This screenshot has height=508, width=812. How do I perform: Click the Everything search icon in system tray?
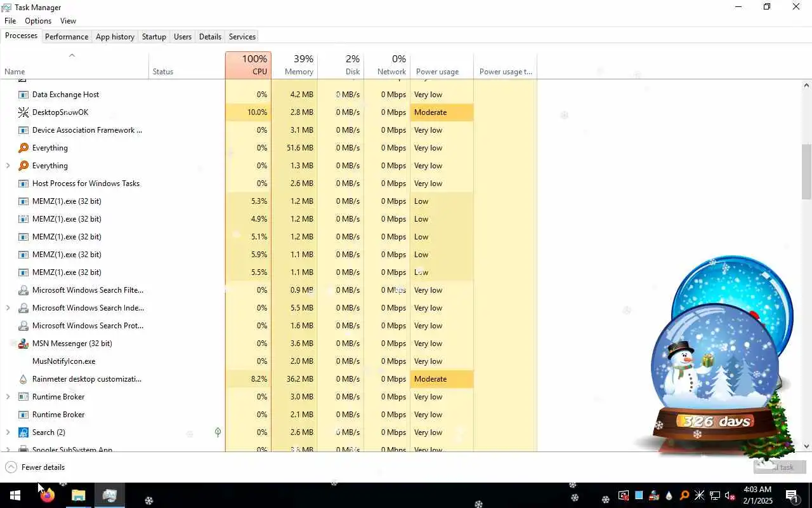pyautogui.click(x=684, y=496)
